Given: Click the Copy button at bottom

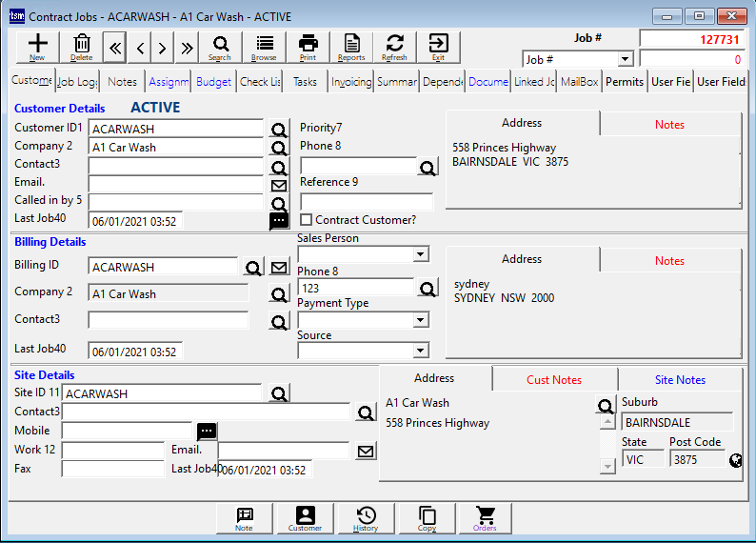Looking at the screenshot, I should (426, 518).
